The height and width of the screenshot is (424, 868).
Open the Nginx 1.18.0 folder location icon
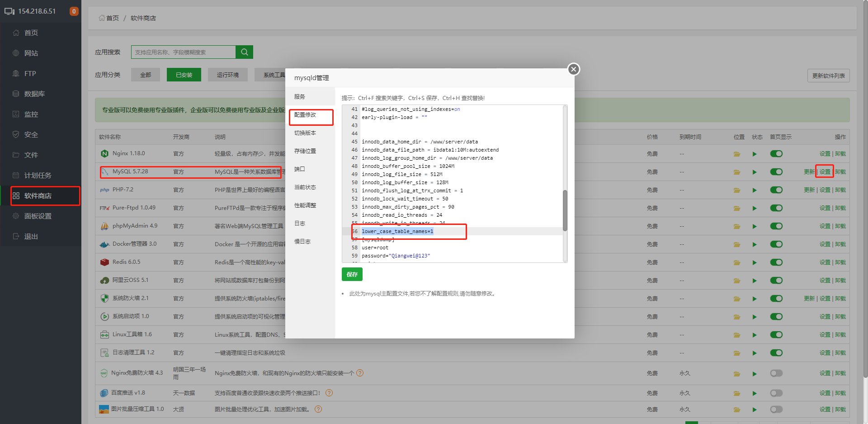[737, 154]
